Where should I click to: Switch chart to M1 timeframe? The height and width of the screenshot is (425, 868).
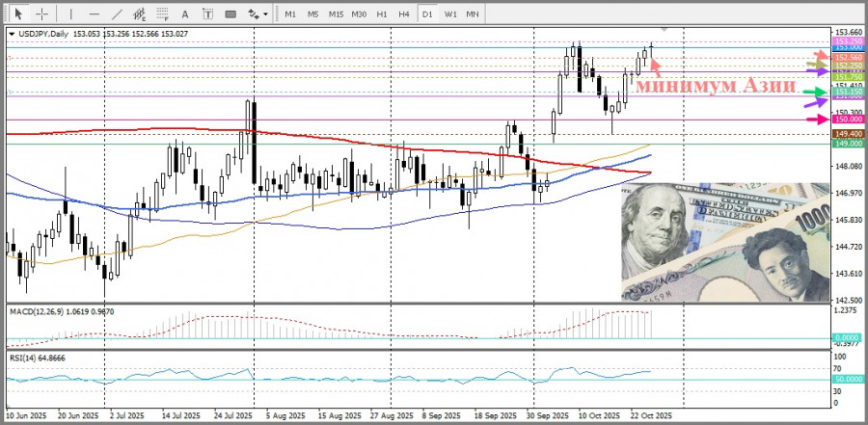click(290, 14)
